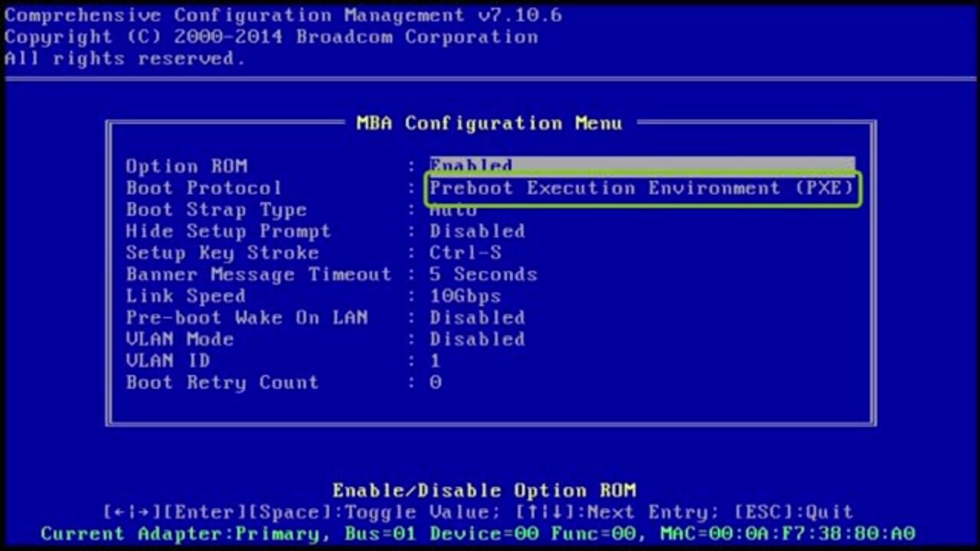Click the "Func=00" status entry
Image resolution: width=980 pixels, height=551 pixels.
tap(593, 533)
